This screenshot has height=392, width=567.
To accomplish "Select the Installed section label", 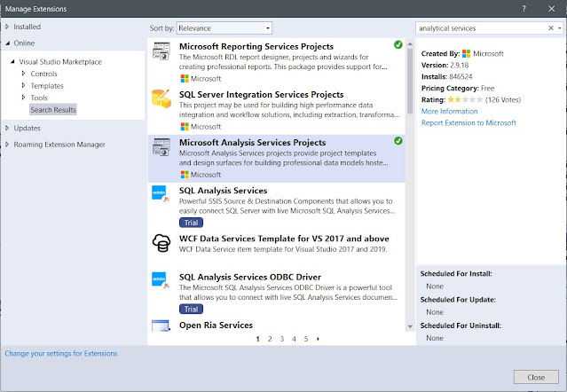I will (28, 27).
